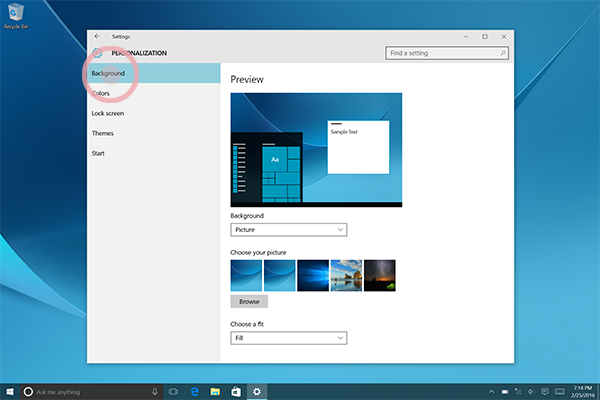Select the first blue wave picture thumbnail

[x=246, y=276]
